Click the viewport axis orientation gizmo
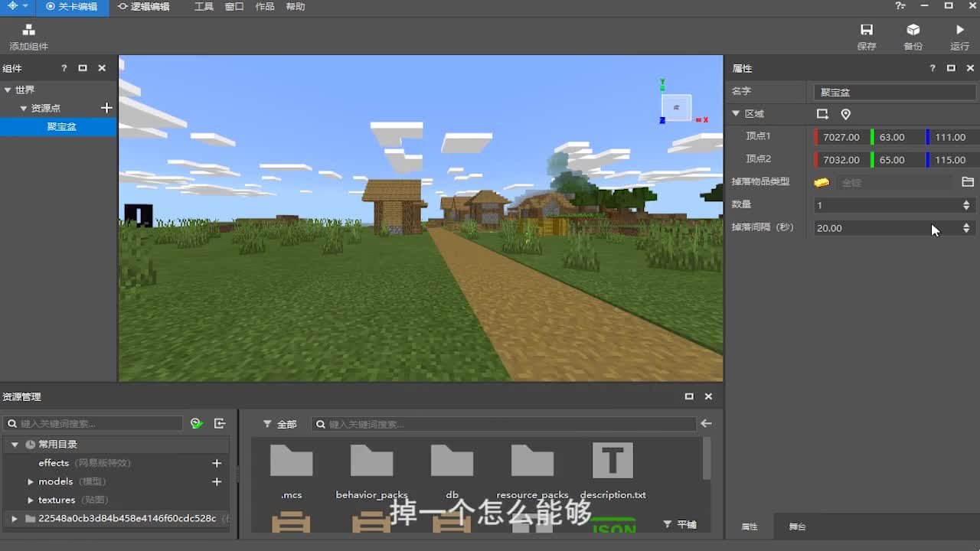 [x=677, y=107]
